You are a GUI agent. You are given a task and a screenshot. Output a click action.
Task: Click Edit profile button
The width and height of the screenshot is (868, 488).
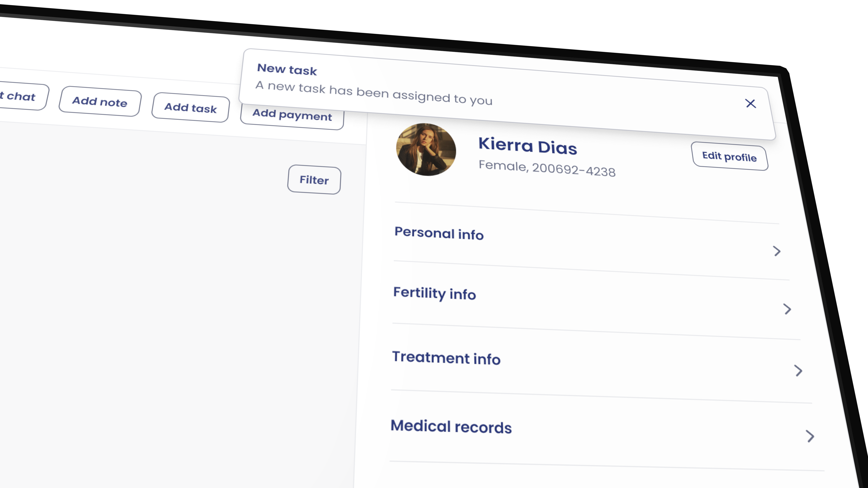(729, 157)
